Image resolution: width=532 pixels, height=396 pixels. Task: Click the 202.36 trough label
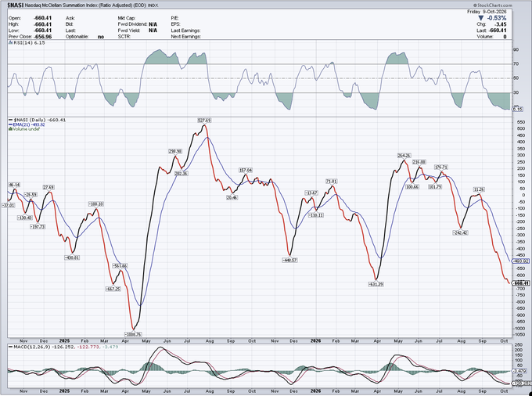click(182, 174)
